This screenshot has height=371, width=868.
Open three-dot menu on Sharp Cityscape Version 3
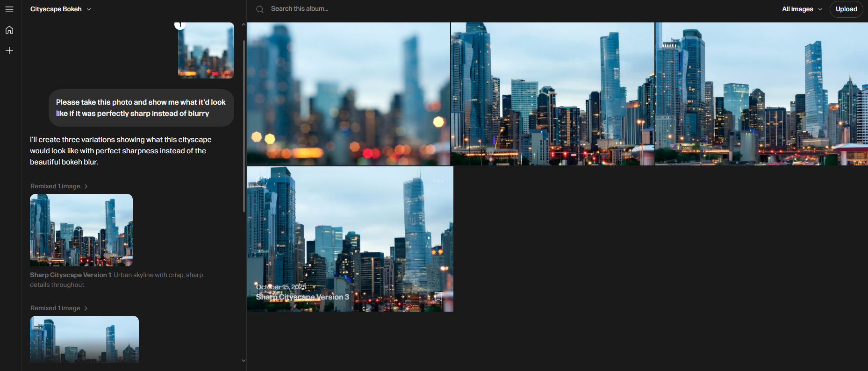[x=438, y=181]
